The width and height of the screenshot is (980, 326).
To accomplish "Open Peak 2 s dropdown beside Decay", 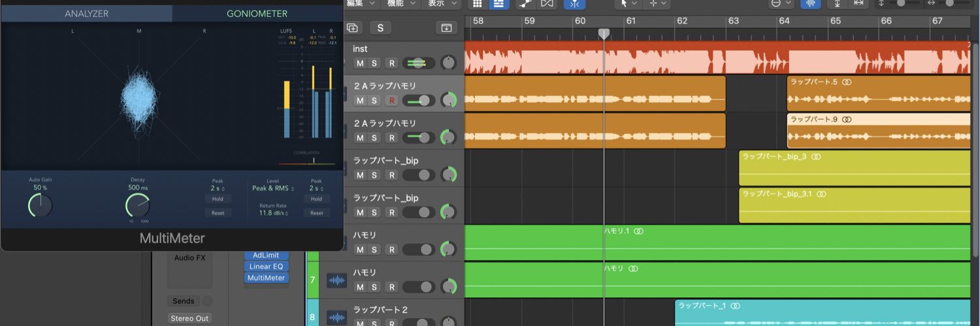I will (x=218, y=188).
